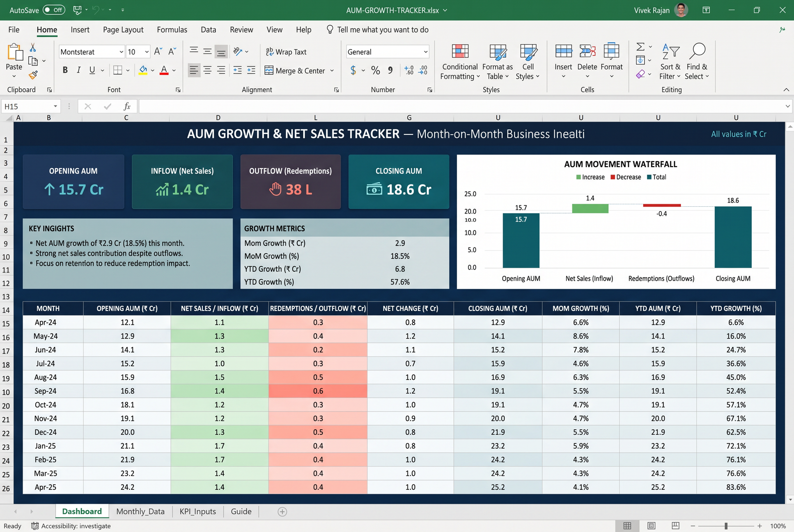This screenshot has width=794, height=532.
Task: Click the Comma Style icon
Action: (x=391, y=70)
